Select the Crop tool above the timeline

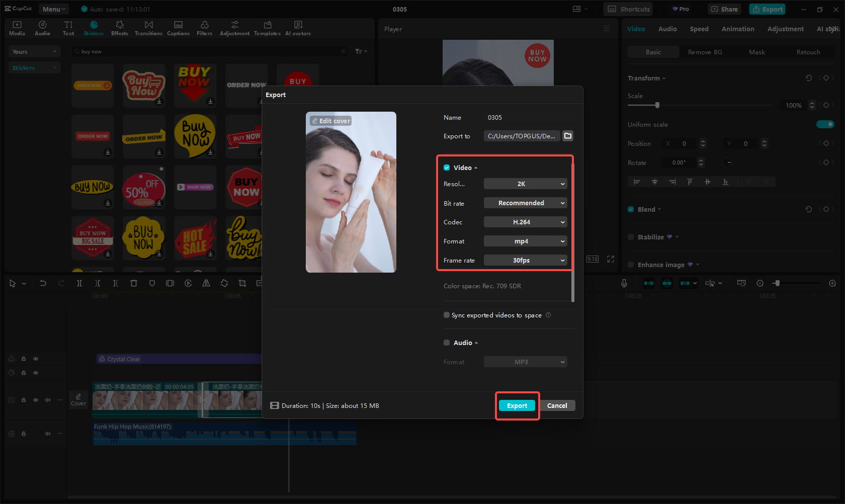tap(242, 283)
